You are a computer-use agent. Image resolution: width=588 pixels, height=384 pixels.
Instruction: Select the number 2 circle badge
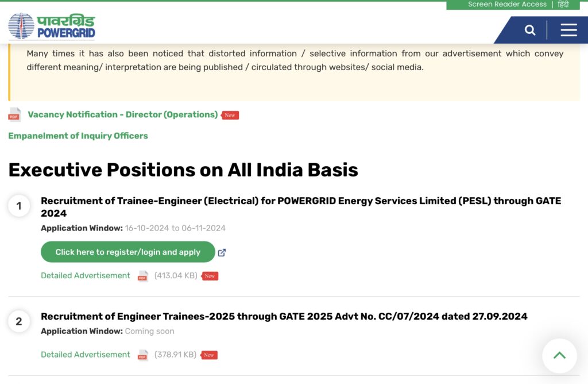tap(19, 321)
